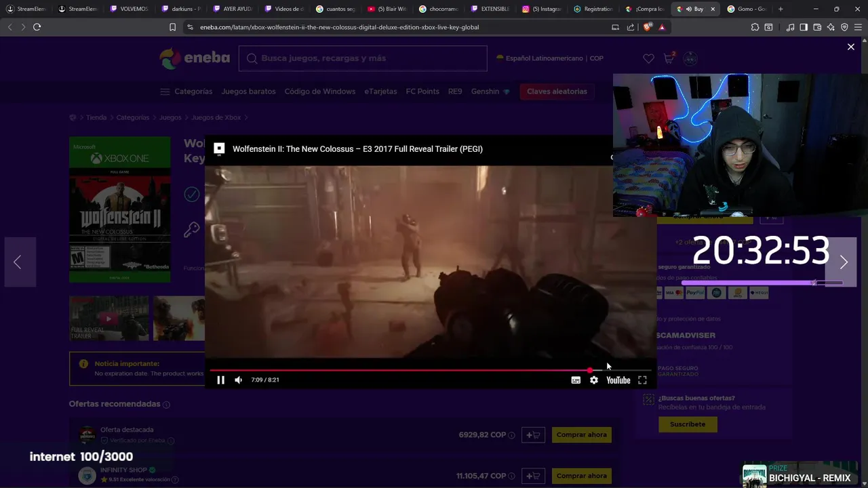Open the Wolfenstein II cover image
The image size is (868, 488).
coord(120,209)
